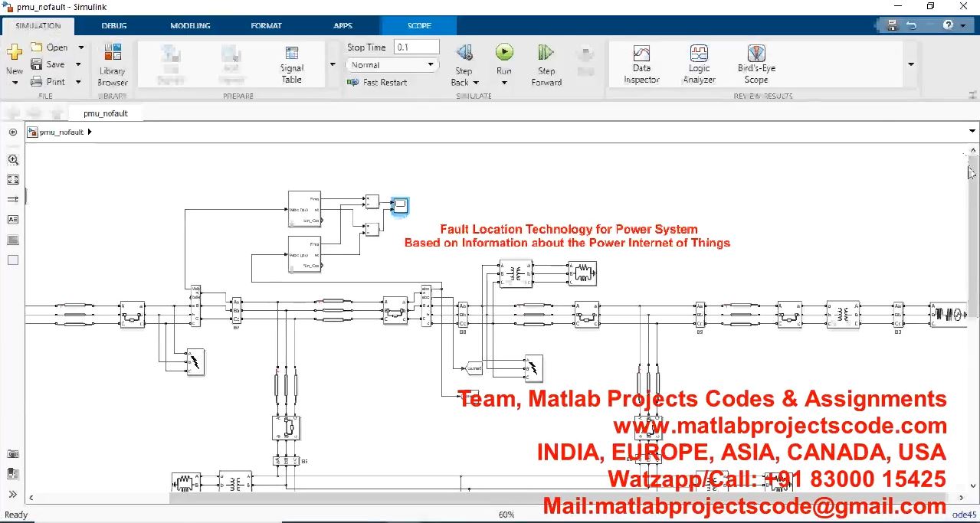Click the selected Scope block in the diagram

(400, 205)
